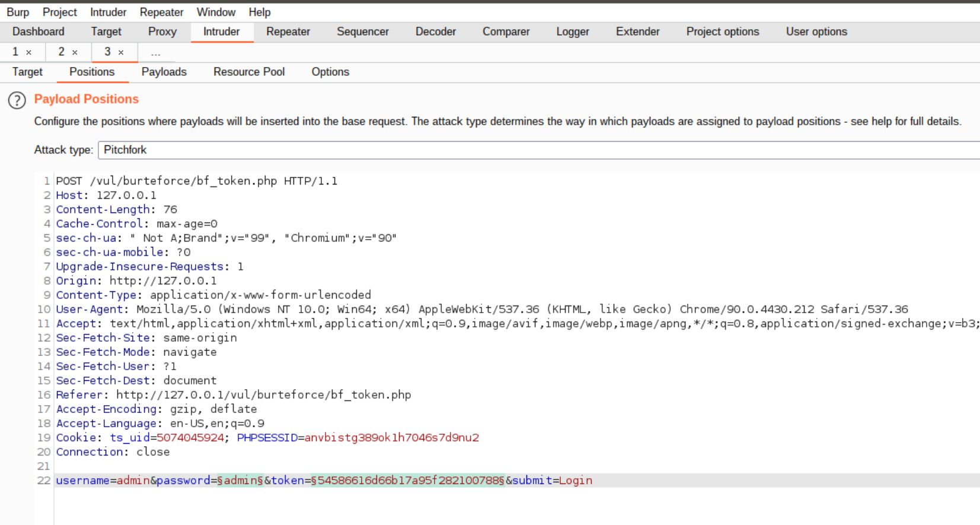Click the POST request line
The width and height of the screenshot is (980, 525).
point(197,181)
